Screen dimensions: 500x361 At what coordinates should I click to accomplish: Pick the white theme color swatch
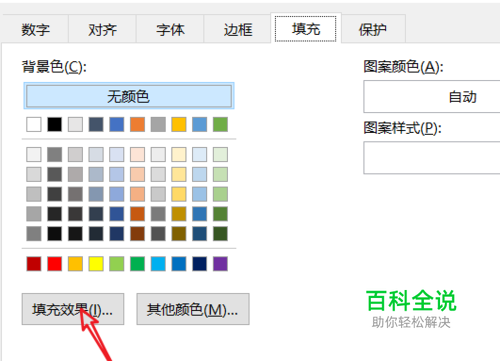(x=34, y=124)
